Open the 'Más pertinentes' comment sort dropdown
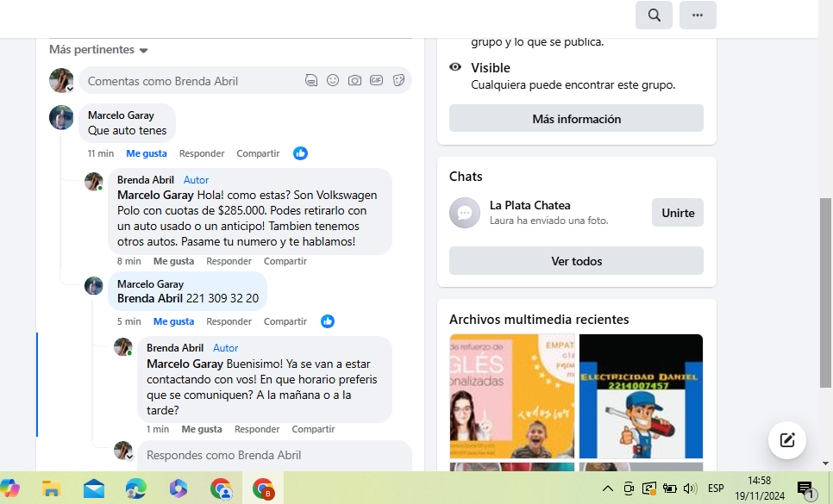The image size is (833, 504). pos(98,49)
